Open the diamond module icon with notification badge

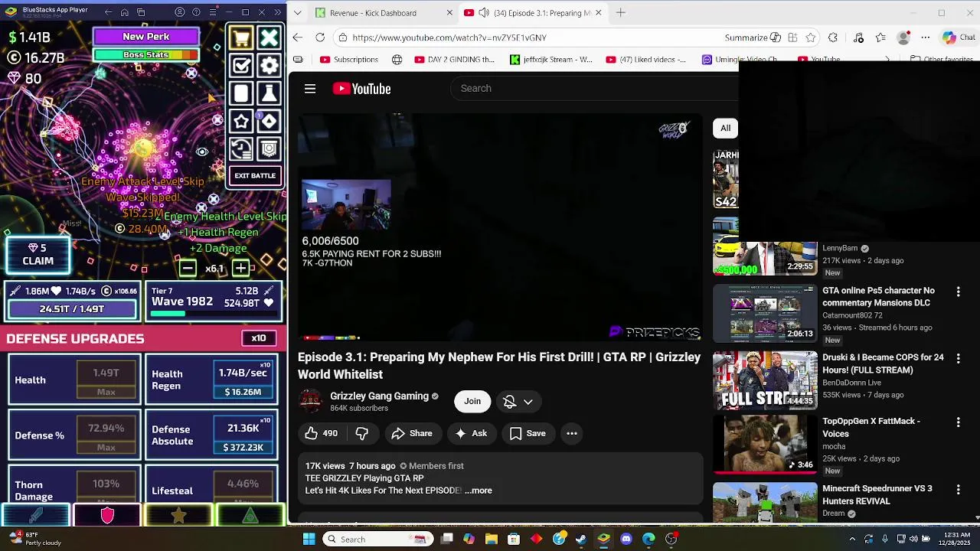pos(269,121)
